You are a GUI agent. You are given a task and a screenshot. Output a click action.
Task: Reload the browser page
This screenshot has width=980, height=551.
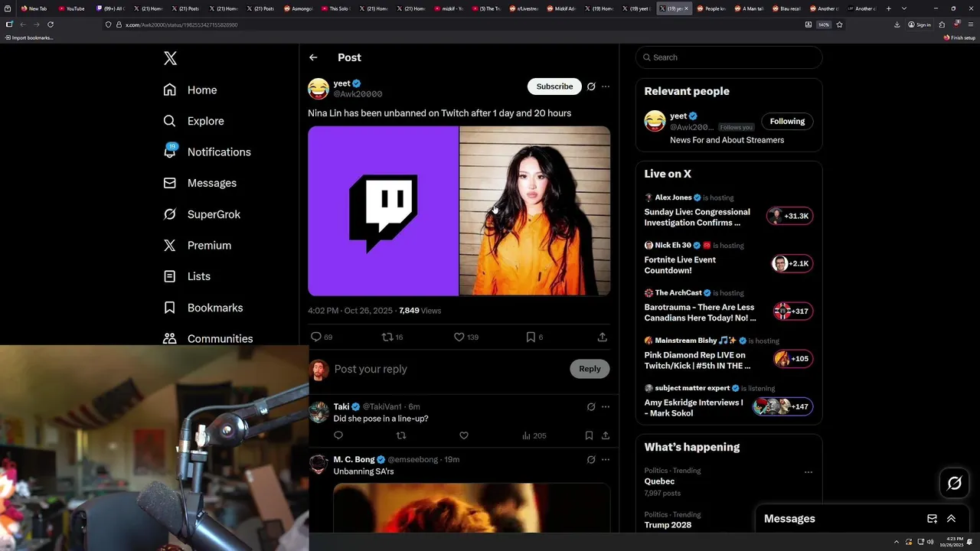pos(51,24)
